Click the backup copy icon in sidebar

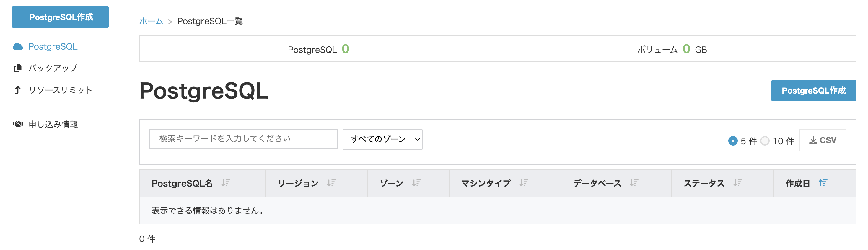tap(17, 68)
